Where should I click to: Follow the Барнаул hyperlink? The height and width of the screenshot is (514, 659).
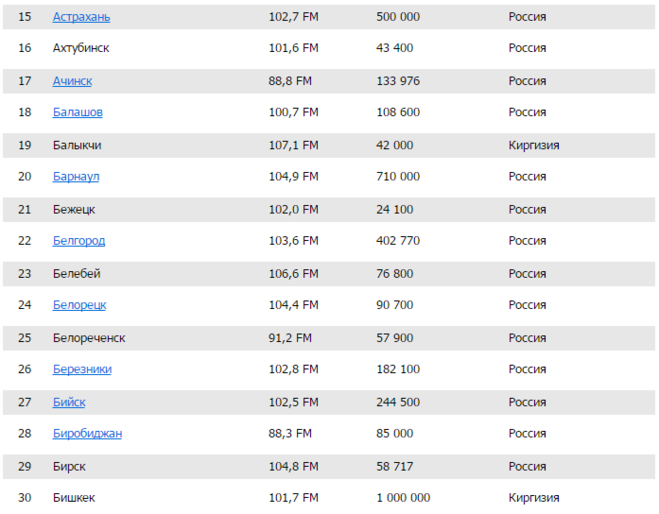click(76, 177)
